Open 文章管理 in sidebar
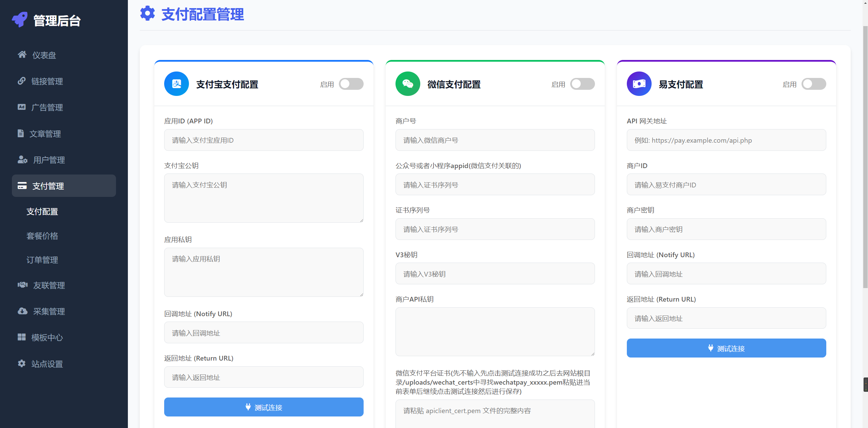This screenshot has height=428, width=868. pyautogui.click(x=64, y=134)
